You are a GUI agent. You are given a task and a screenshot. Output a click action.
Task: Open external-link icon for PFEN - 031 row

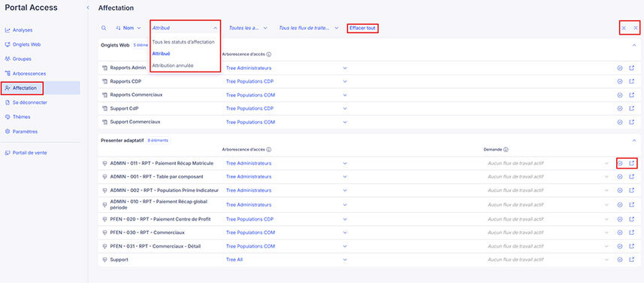coord(632,246)
